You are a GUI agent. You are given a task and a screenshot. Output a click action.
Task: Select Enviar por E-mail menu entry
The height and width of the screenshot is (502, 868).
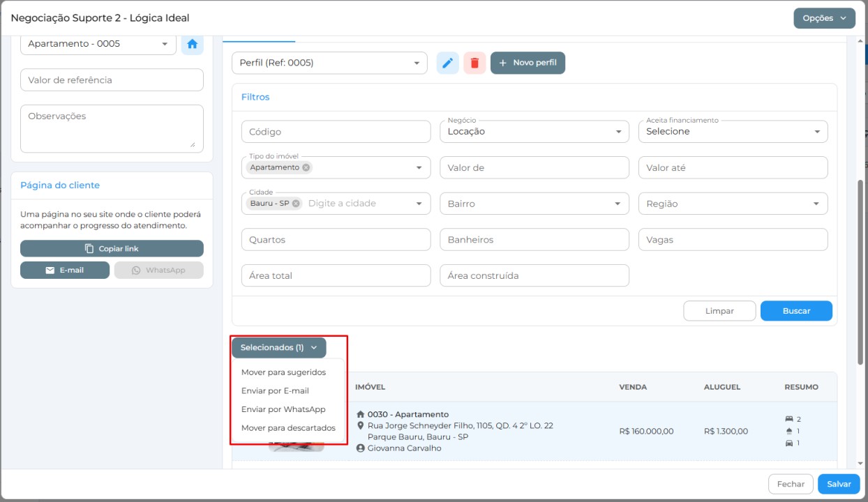point(275,391)
